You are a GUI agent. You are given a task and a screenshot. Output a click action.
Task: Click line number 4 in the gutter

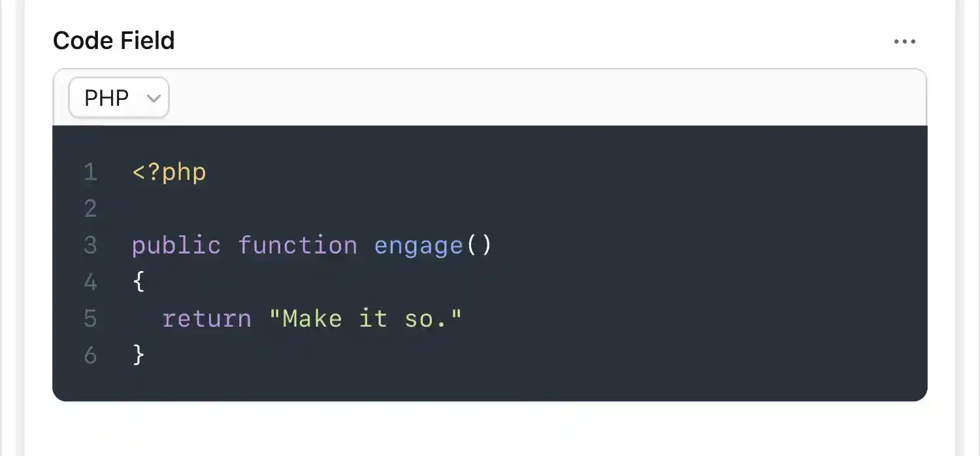coord(90,282)
